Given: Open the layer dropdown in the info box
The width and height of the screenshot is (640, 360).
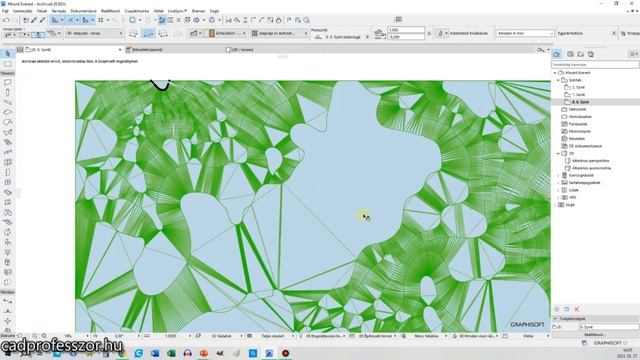Looking at the screenshot, I should point(94,33).
